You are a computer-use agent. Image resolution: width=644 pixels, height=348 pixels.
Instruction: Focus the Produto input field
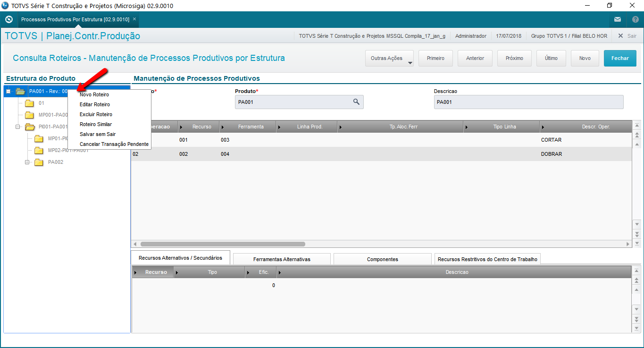coord(299,102)
